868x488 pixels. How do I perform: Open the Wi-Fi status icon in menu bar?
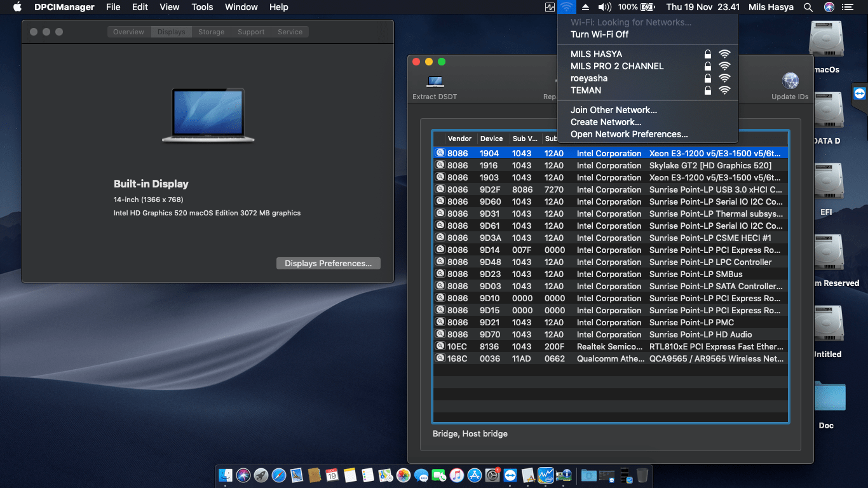(566, 7)
